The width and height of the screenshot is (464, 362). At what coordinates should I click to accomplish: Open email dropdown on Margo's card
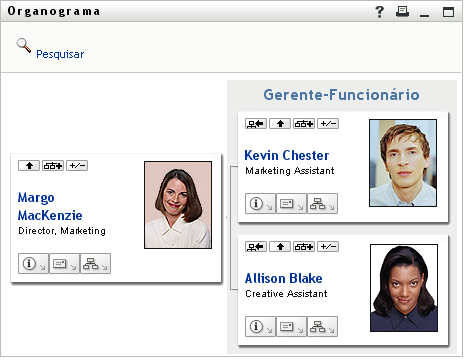point(64,264)
